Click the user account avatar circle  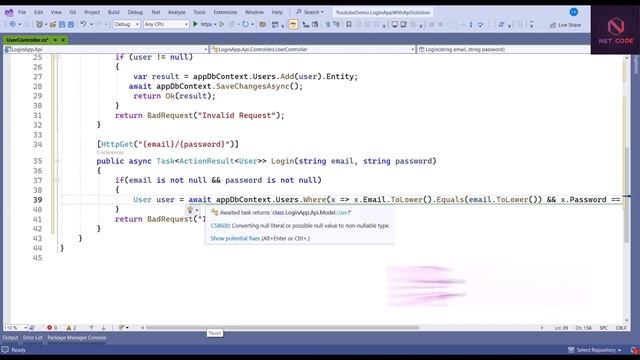(573, 12)
